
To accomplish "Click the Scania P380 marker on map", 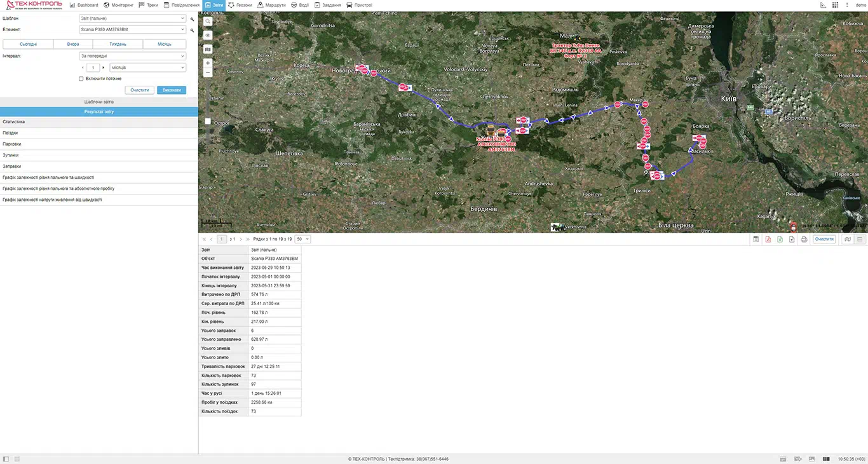I will click(x=491, y=130).
